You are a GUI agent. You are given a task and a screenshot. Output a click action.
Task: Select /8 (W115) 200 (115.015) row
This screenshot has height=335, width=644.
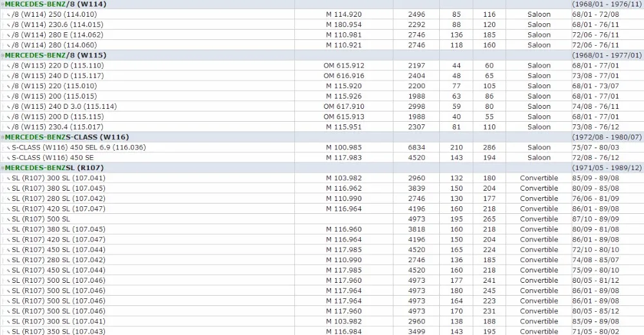322,96
